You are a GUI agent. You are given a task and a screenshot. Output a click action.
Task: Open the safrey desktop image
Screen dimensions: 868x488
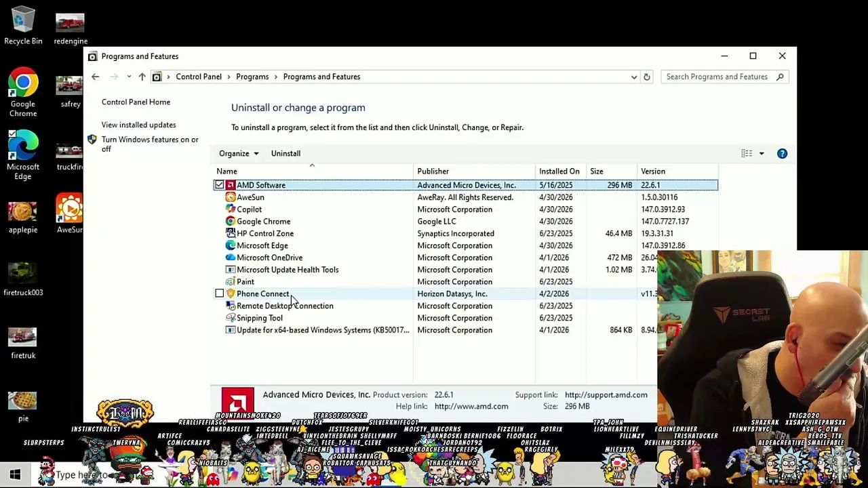click(x=70, y=90)
